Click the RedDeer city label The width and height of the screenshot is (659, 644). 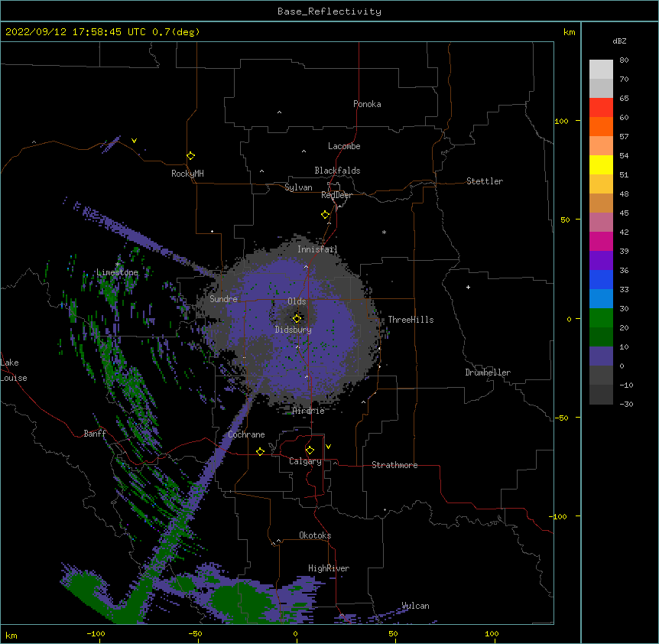[336, 195]
